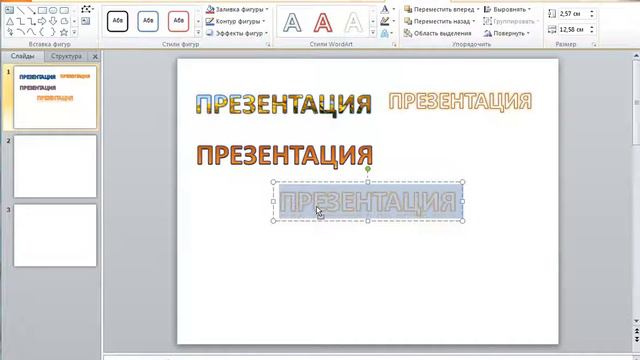This screenshot has height=360, width=640.
Task: Select the Curve line shape
Action: pyautogui.click(x=31, y=32)
